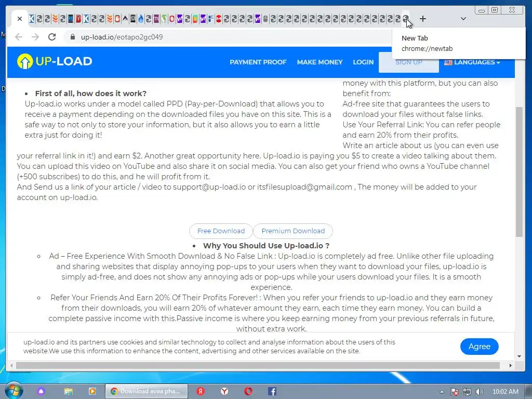
Task: Go forward to the next page
Action: click(x=35, y=37)
